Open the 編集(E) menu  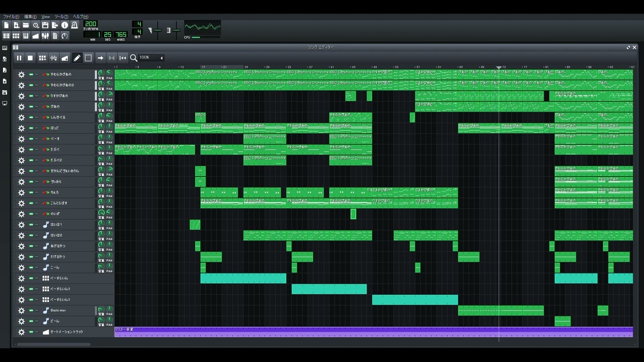(x=30, y=17)
